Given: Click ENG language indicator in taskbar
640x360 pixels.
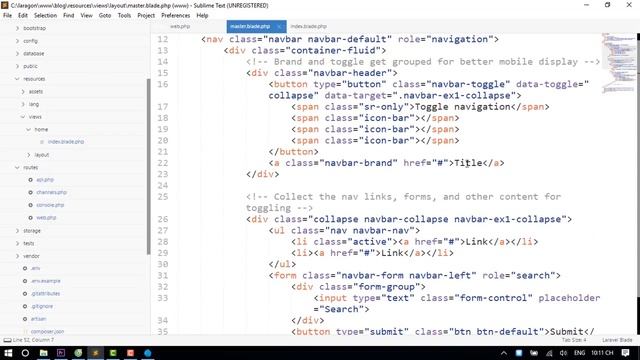Looking at the screenshot, I should [x=579, y=353].
